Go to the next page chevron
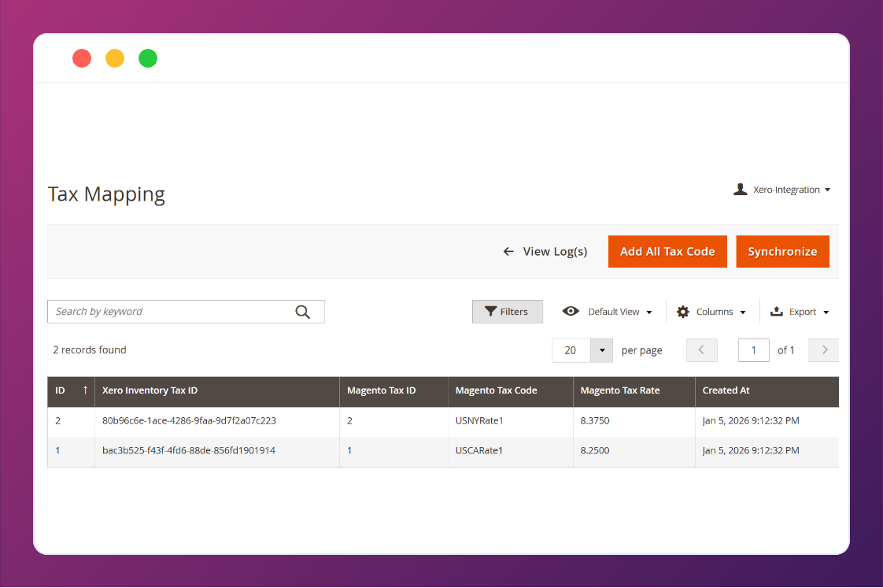Screen dimensions: 883x588 pos(824,350)
